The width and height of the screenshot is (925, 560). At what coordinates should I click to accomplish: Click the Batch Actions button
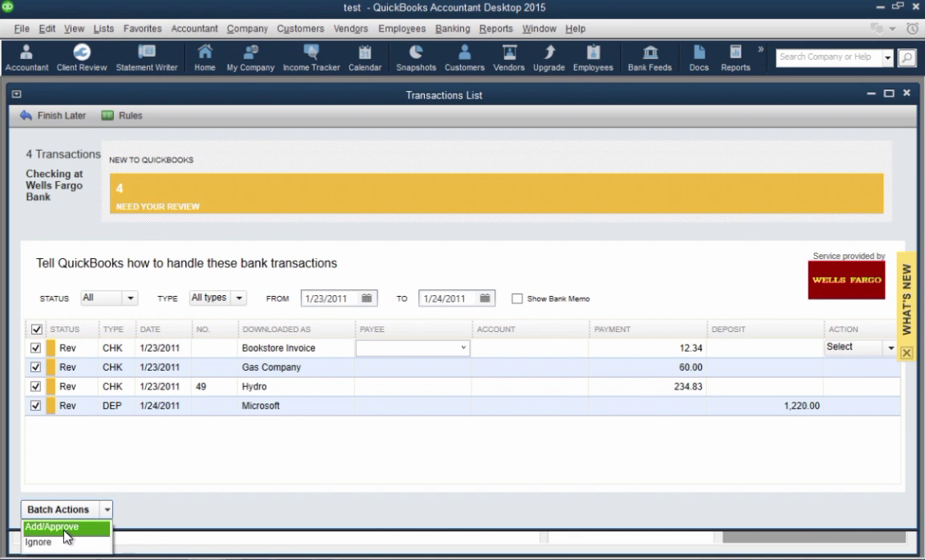coord(58,509)
